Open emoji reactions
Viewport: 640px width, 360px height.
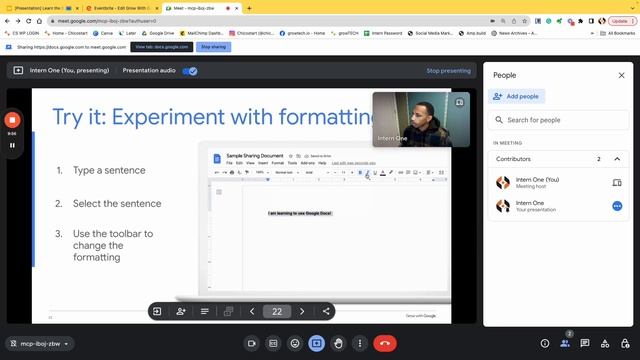[x=295, y=344]
